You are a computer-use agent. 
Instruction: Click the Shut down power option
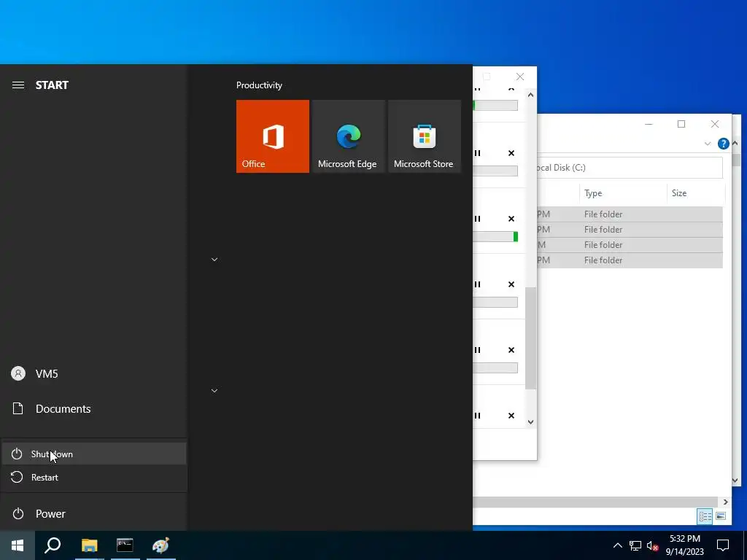94,454
